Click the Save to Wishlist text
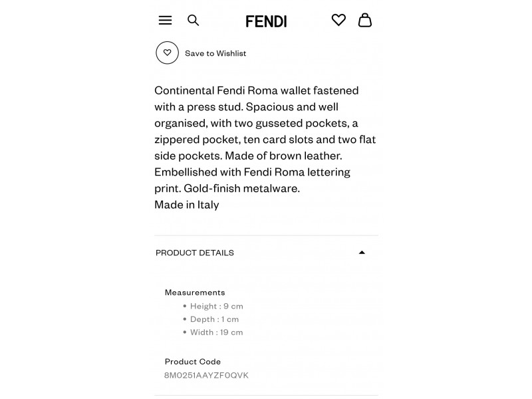The width and height of the screenshot is (532, 399). 215,53
